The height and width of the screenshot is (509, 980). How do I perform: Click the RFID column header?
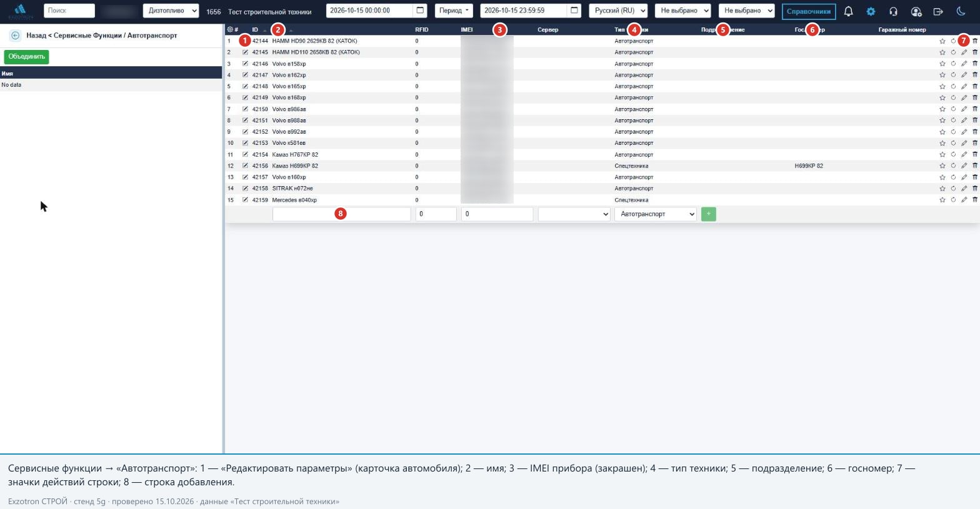pos(422,30)
